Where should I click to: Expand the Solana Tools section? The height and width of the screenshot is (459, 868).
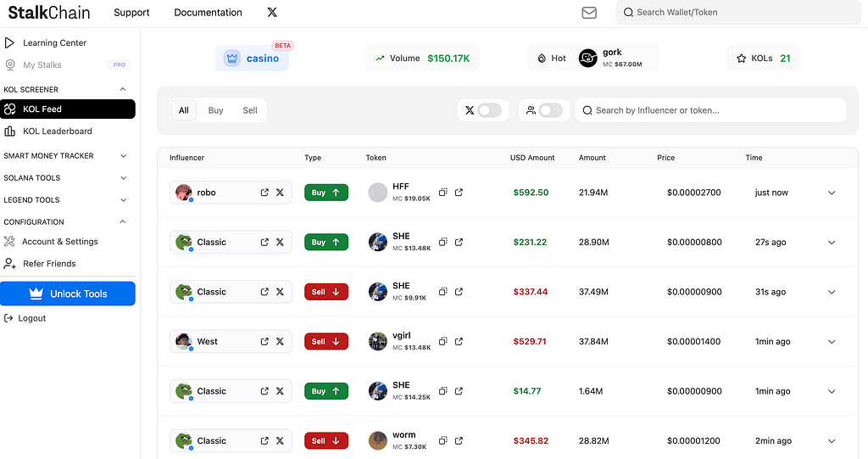click(124, 178)
